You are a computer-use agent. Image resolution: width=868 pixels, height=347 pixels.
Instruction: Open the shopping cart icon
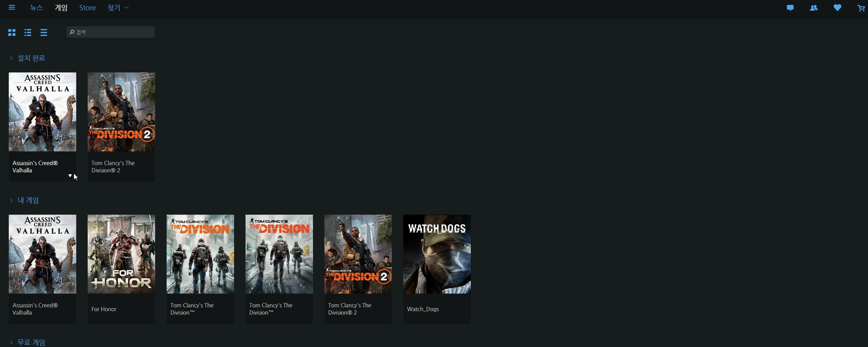coord(861,8)
